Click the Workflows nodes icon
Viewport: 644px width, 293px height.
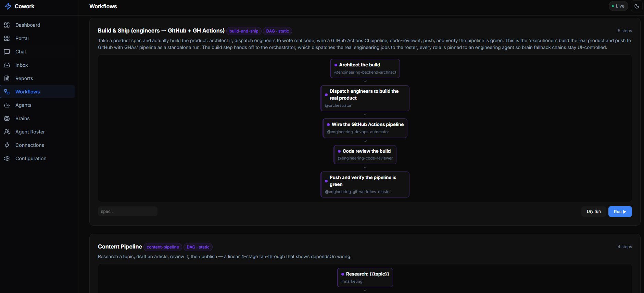click(7, 92)
